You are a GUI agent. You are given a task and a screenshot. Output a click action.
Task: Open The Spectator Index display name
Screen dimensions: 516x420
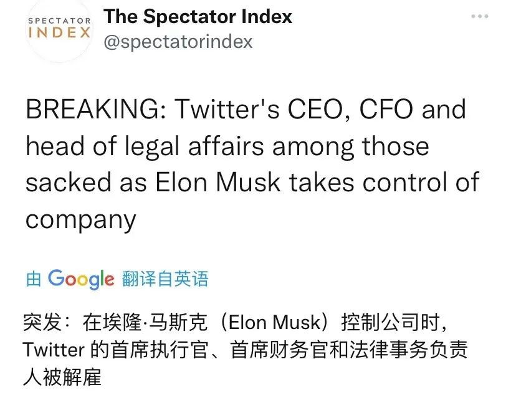(x=198, y=17)
